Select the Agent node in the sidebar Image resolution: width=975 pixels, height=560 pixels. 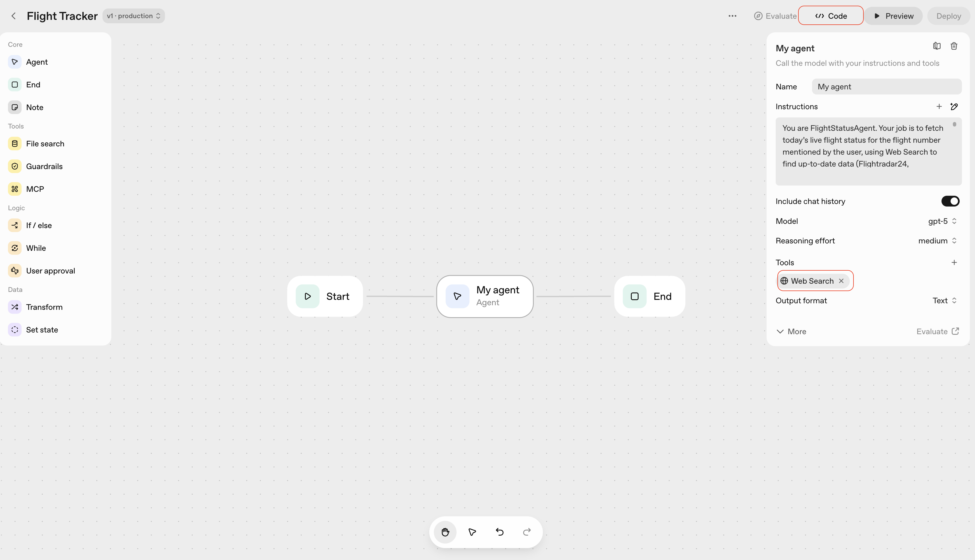pos(37,62)
